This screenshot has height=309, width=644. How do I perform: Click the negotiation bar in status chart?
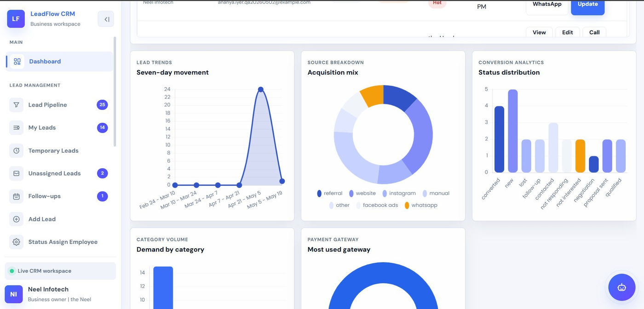click(594, 165)
